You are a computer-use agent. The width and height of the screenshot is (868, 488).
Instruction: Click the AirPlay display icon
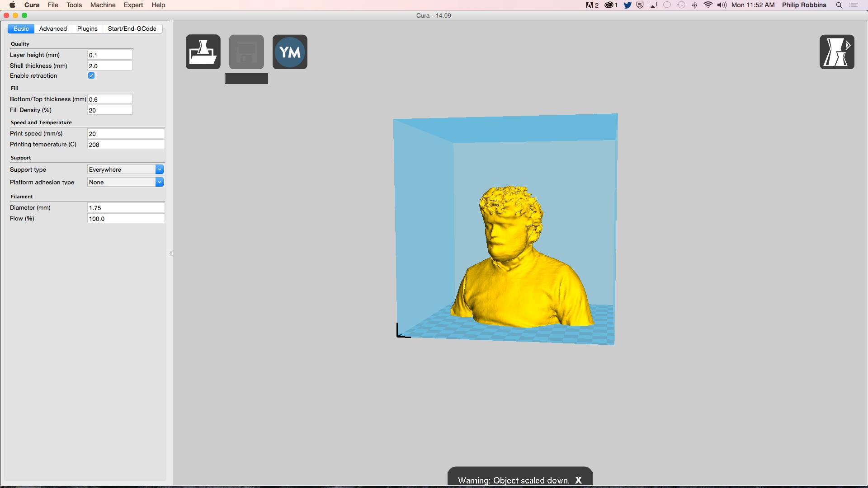click(x=653, y=5)
